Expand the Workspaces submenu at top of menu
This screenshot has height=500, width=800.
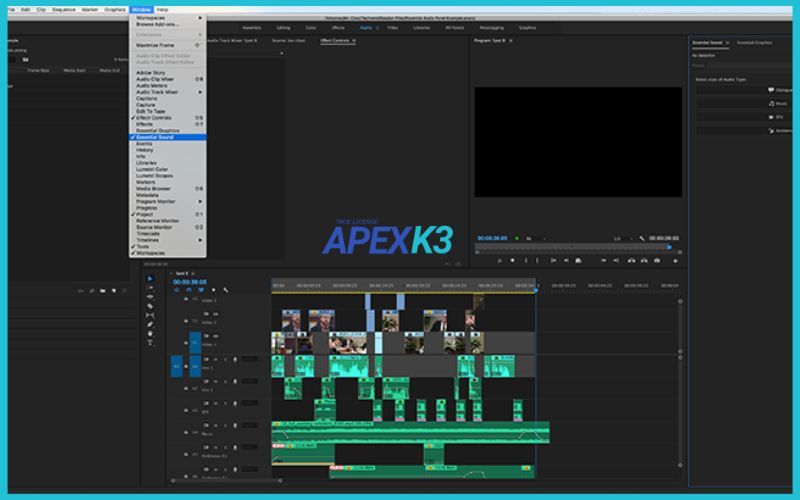pyautogui.click(x=166, y=17)
